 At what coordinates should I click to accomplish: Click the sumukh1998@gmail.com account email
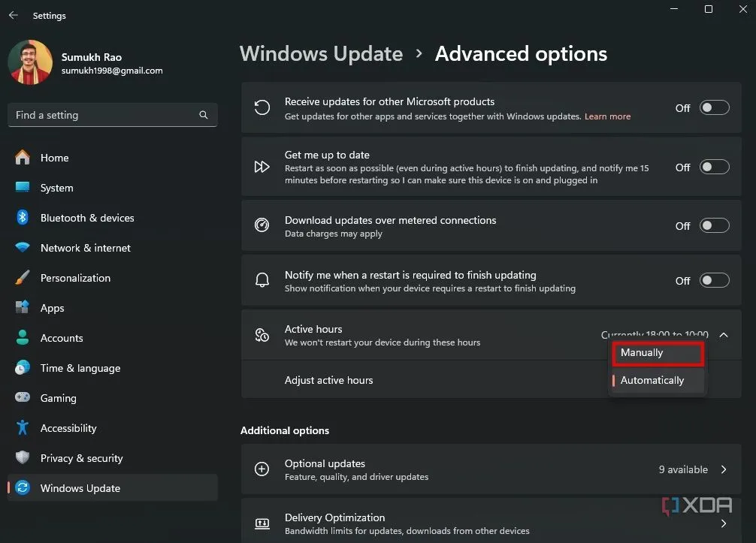[112, 71]
